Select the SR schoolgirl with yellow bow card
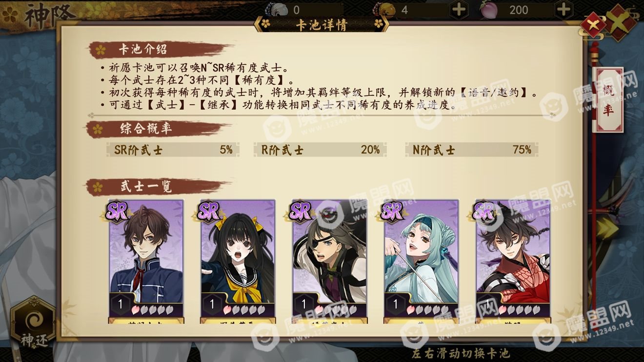644x362 pixels. pyautogui.click(x=238, y=262)
